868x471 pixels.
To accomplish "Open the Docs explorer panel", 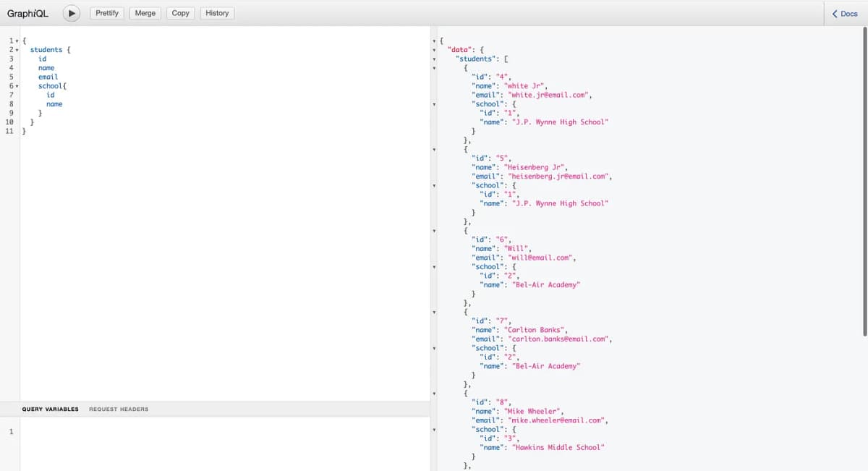I will [x=845, y=13].
